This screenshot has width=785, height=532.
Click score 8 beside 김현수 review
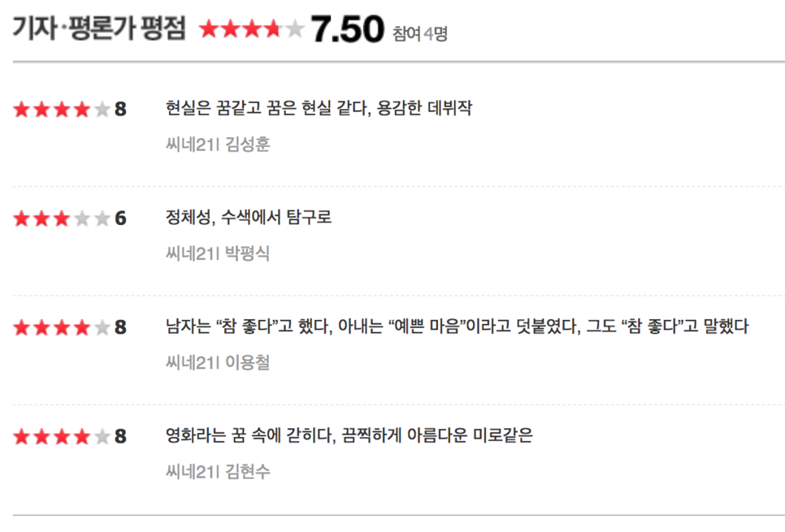120,436
